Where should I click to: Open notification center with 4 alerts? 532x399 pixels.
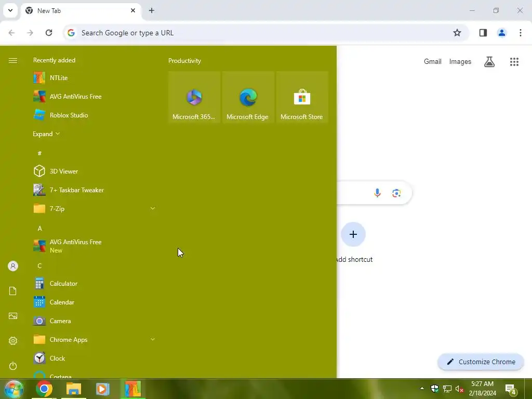[511, 389]
